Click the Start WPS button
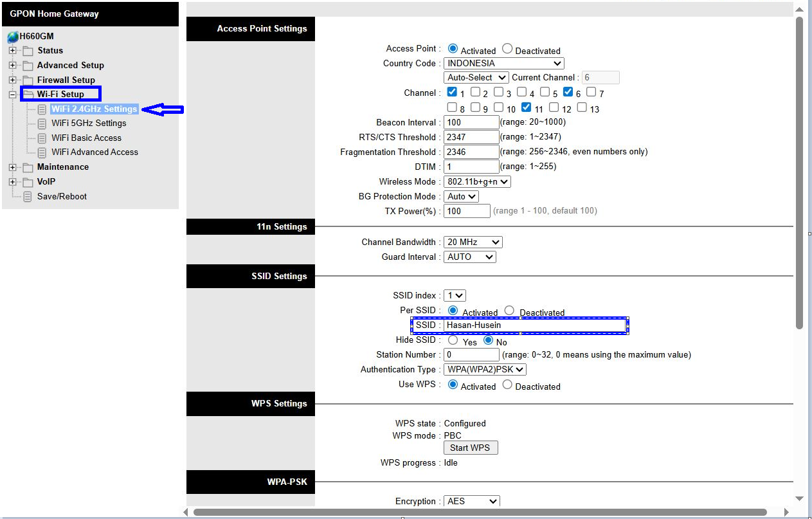 471,448
